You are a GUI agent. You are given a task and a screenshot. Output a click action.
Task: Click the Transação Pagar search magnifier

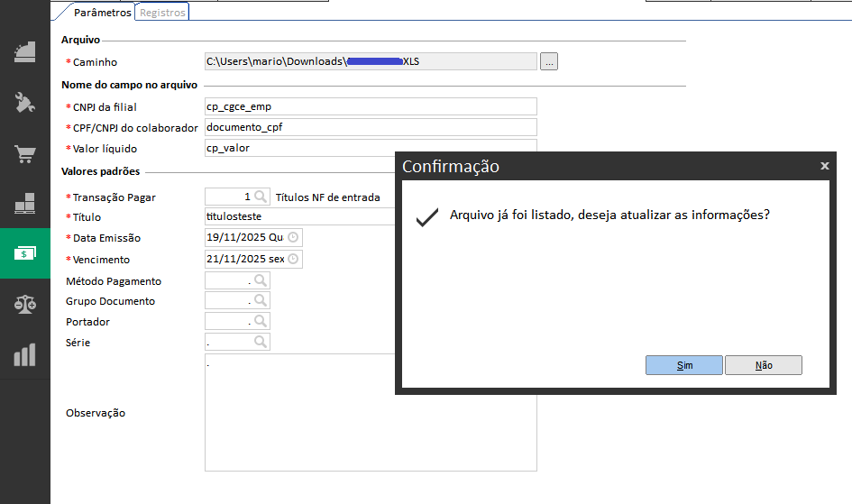click(x=261, y=197)
